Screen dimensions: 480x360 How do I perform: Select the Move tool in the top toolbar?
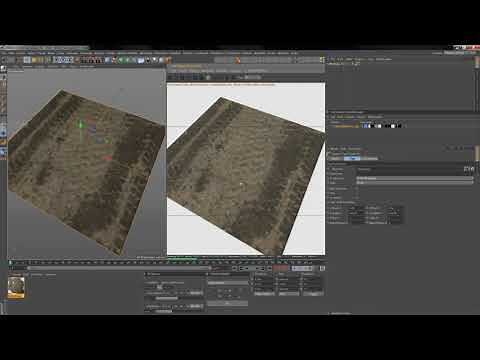tap(27, 60)
